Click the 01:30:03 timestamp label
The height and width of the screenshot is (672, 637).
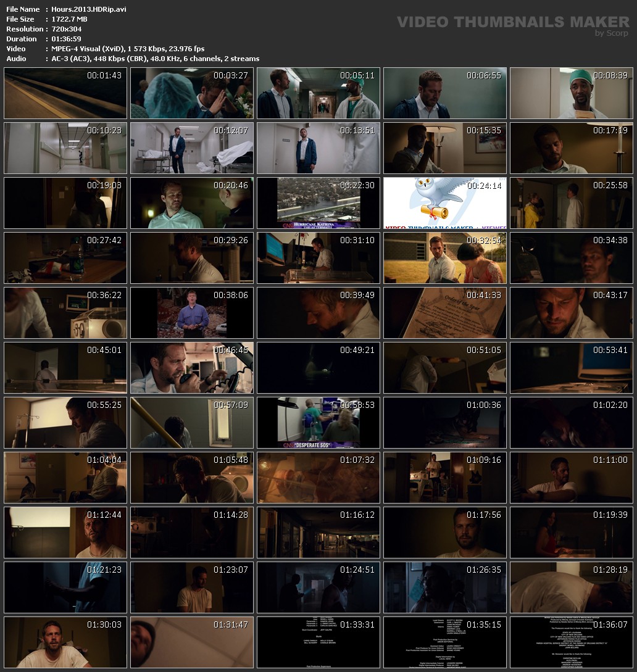[x=104, y=624]
